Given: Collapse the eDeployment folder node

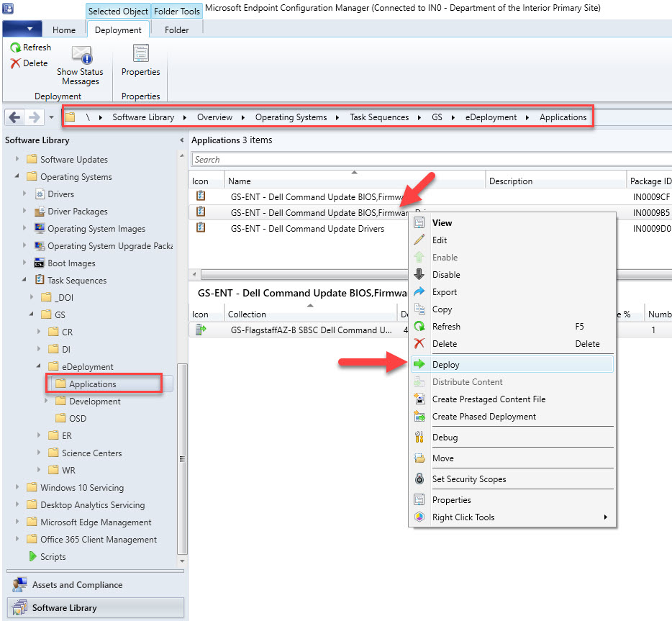Looking at the screenshot, I should (39, 366).
